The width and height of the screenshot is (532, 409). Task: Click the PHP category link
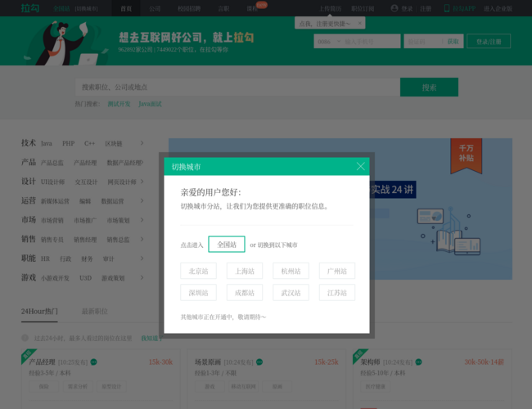pos(68,143)
